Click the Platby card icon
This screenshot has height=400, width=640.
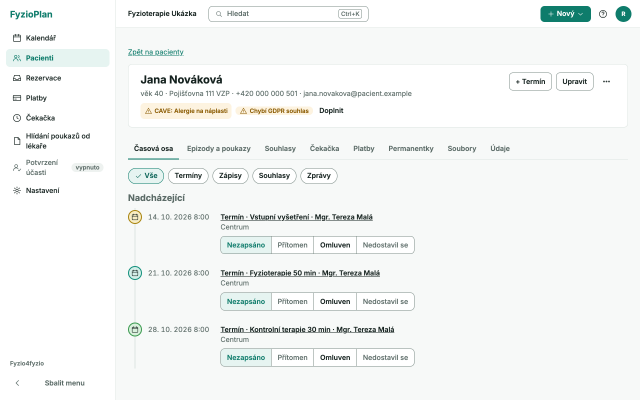[x=17, y=98]
